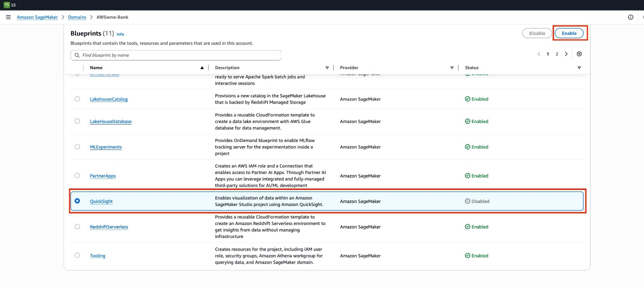
Task: Click the Enabled status of MLExperiments
Action: pyautogui.click(x=476, y=147)
